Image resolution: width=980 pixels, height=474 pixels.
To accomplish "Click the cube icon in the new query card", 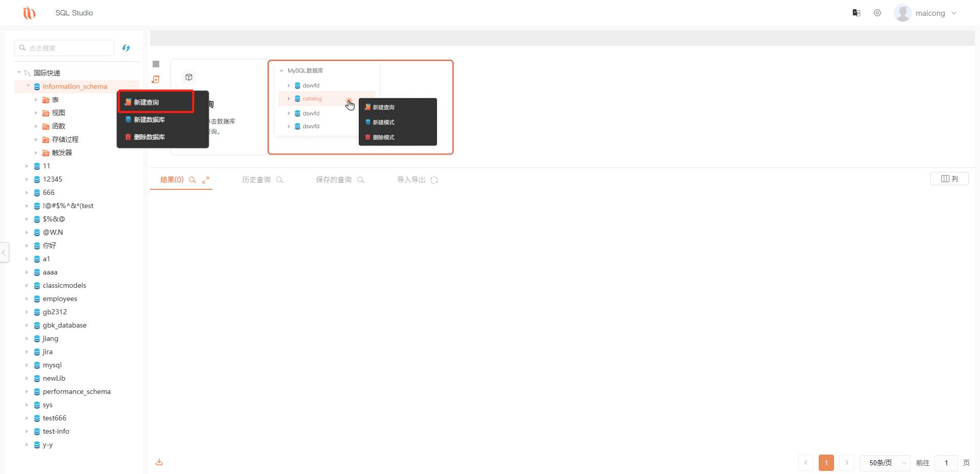I will point(189,77).
